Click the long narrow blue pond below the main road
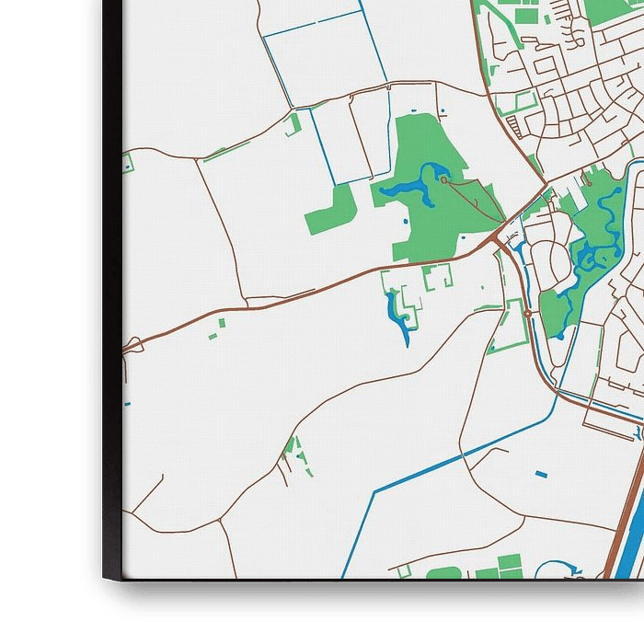Image resolution: width=644 pixels, height=644 pixels. point(401,317)
